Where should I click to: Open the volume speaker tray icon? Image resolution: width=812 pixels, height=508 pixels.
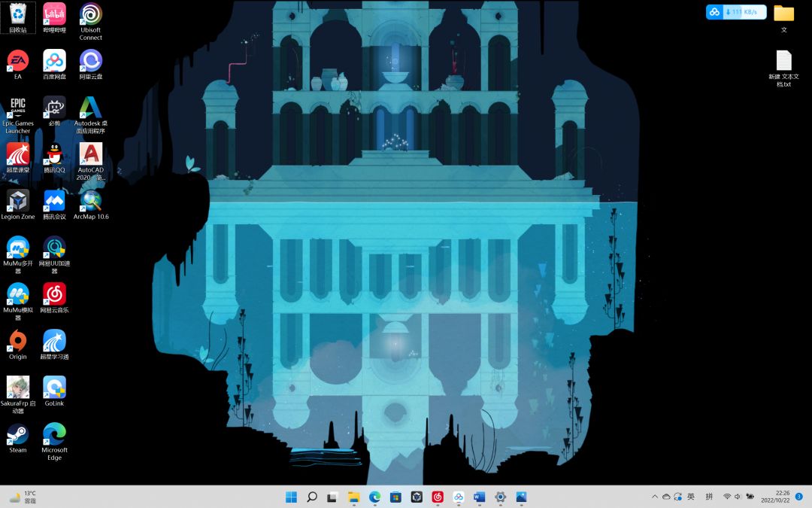tap(738, 497)
